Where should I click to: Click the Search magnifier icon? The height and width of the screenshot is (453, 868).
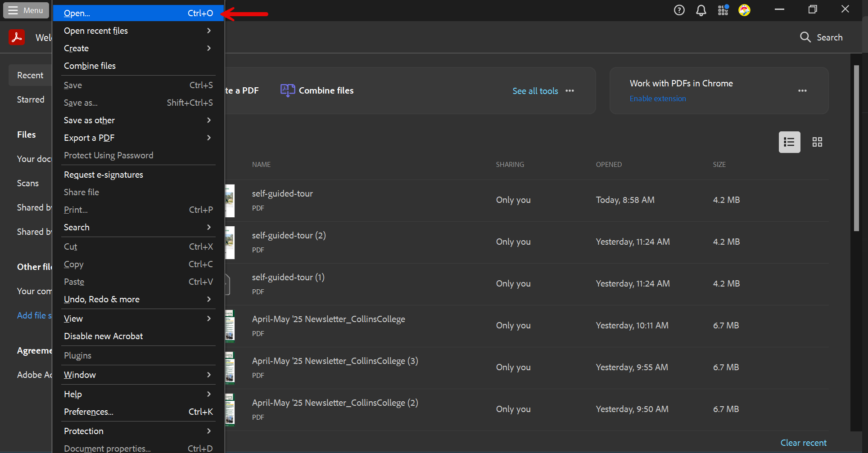[805, 37]
